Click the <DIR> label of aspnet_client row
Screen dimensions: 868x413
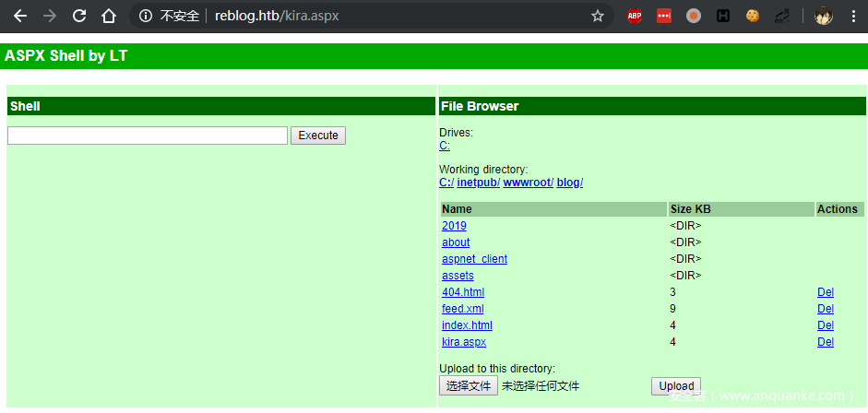coord(686,259)
